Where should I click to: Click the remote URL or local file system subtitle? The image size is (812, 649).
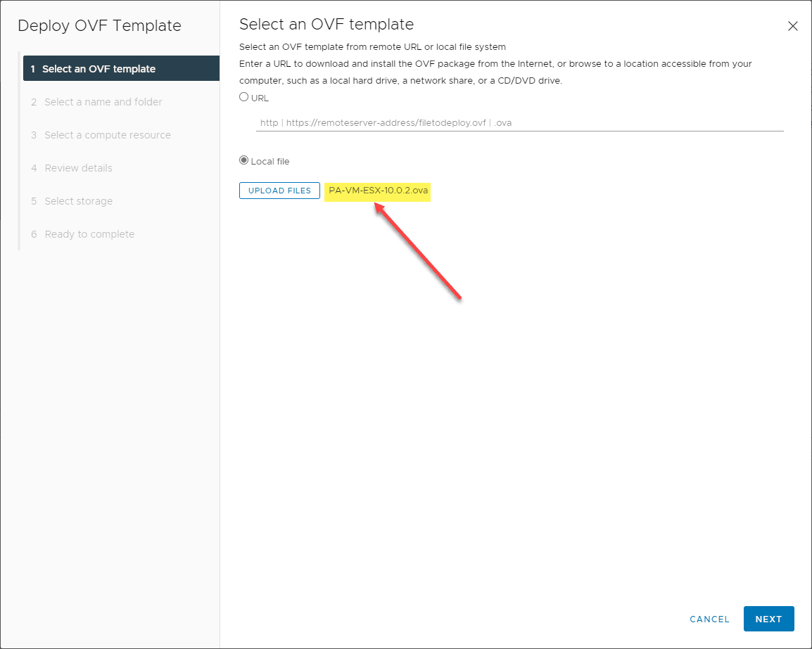[x=372, y=47]
